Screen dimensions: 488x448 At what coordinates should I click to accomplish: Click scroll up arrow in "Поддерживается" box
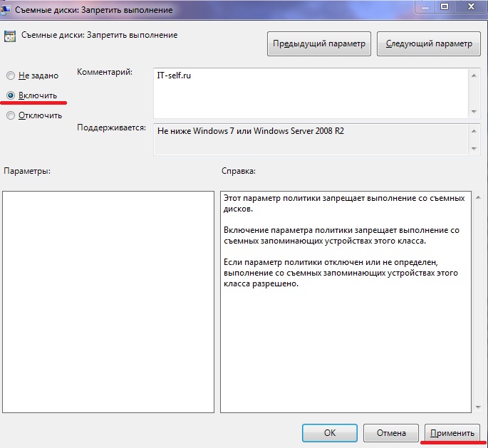coord(474,131)
